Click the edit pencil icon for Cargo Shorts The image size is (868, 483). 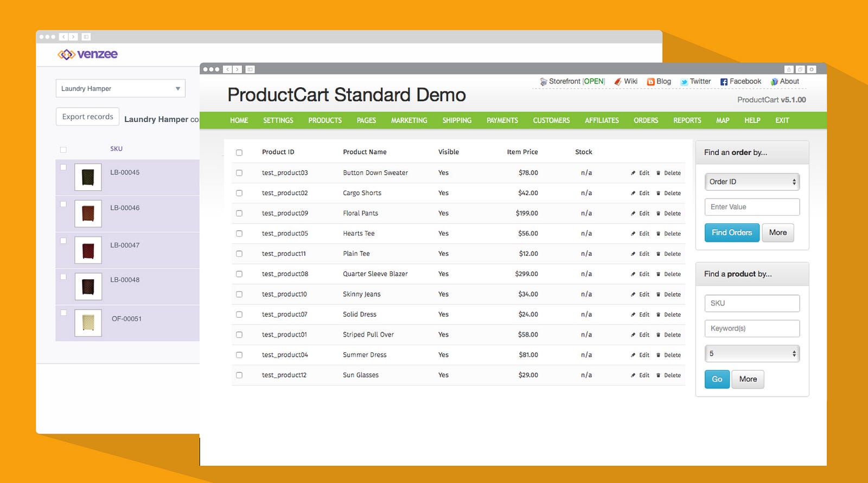tap(633, 193)
